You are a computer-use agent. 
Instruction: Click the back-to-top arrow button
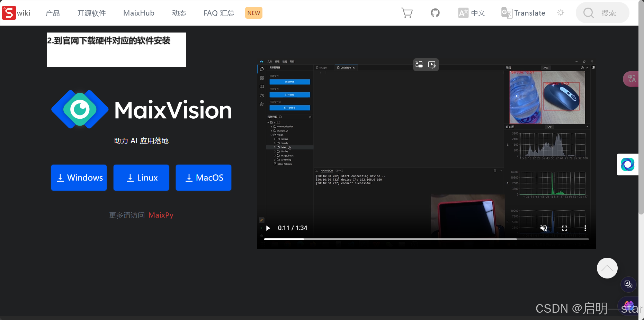[x=607, y=268]
